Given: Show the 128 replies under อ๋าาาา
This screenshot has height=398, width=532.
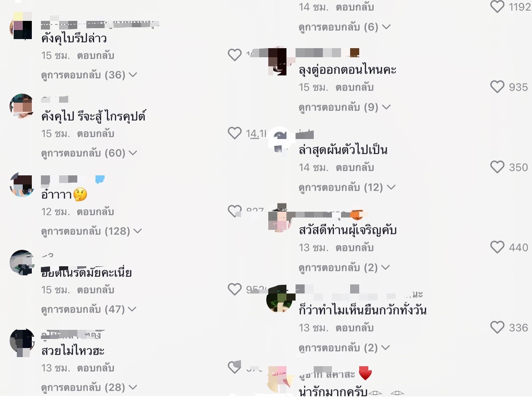Looking at the screenshot, I should [x=91, y=231].
